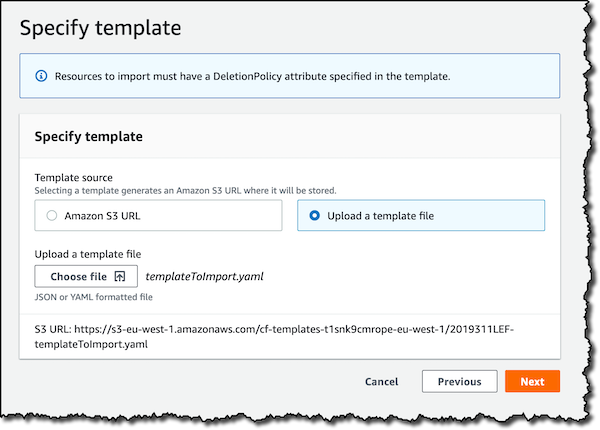Viewport: 600px width, 430px height.
Task: Click the DeletionPolicy info banner message
Action: coord(253,77)
